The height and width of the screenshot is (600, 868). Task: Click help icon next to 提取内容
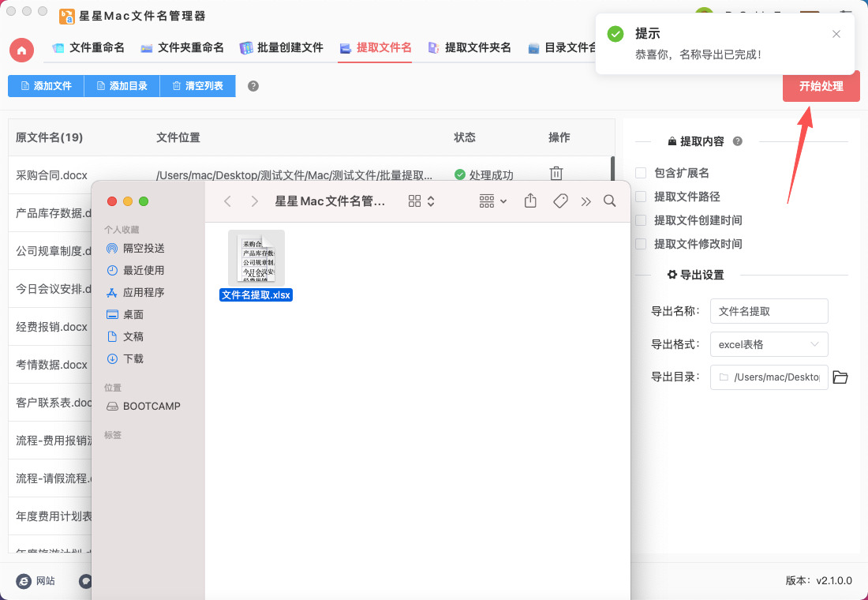tap(737, 141)
